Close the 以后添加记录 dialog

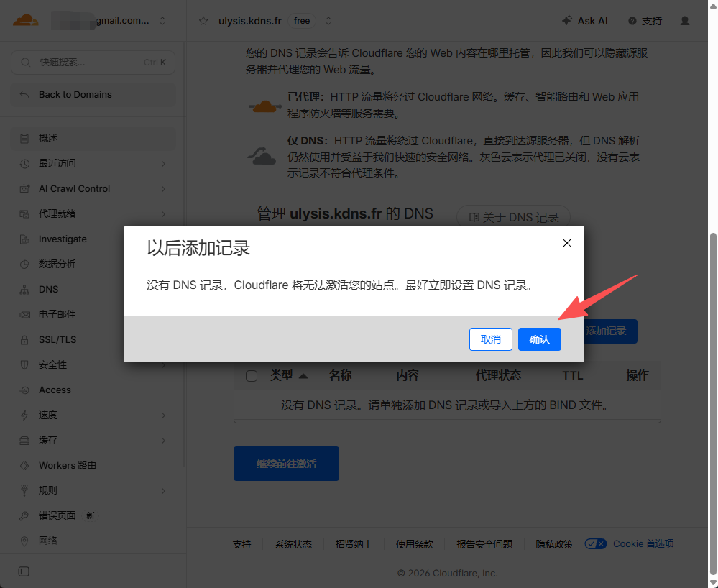567,243
